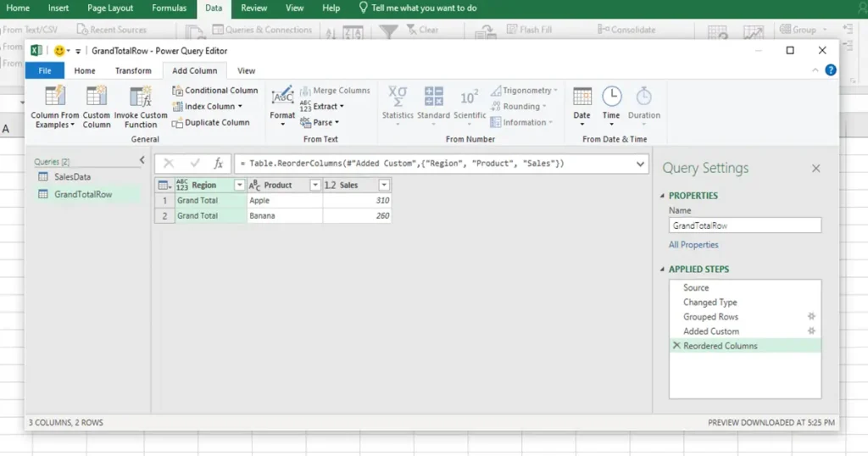Collapse the Power Query ribbon
The image size is (868, 456).
tap(815, 70)
